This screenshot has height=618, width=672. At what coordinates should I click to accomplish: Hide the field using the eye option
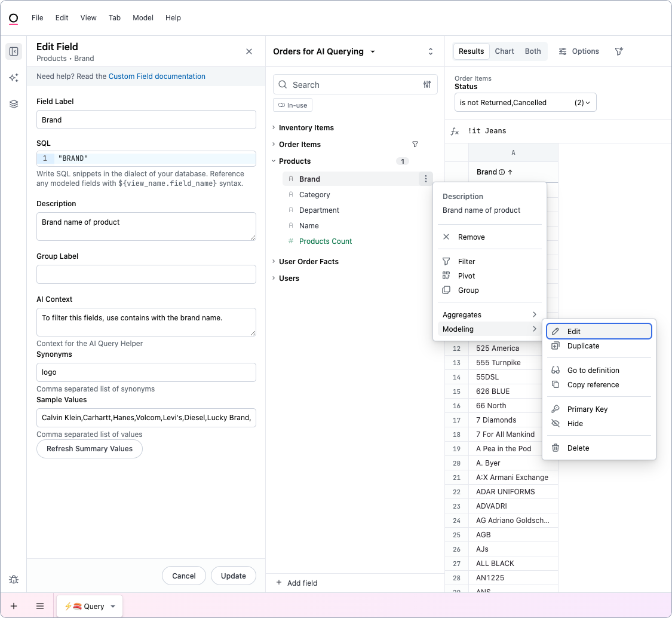coord(575,423)
